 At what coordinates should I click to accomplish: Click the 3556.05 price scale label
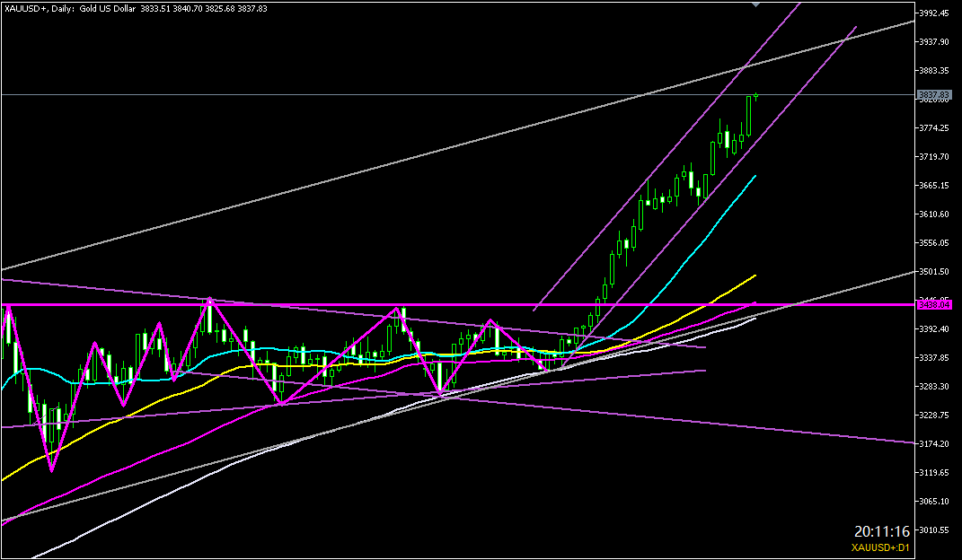(934, 243)
